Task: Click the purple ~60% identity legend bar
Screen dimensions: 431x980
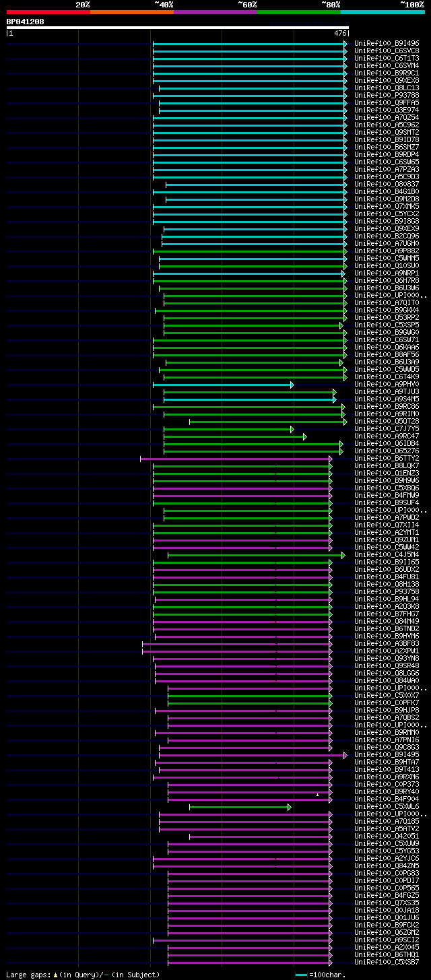Action: coord(215,12)
